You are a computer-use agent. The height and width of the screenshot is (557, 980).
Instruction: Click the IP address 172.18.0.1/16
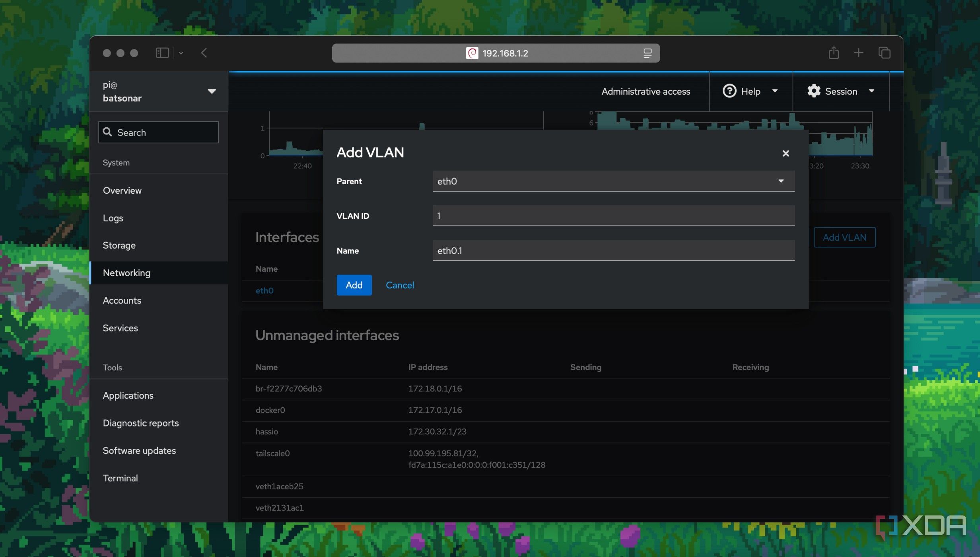pos(435,389)
